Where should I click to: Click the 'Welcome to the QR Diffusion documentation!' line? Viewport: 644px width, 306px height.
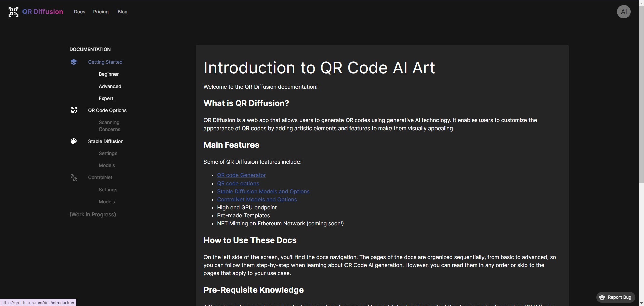click(x=261, y=87)
